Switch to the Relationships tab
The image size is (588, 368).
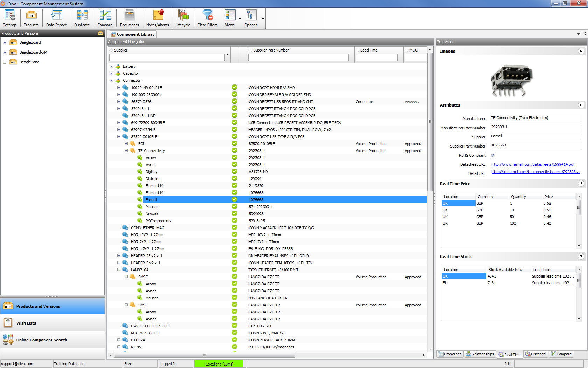pos(480,354)
